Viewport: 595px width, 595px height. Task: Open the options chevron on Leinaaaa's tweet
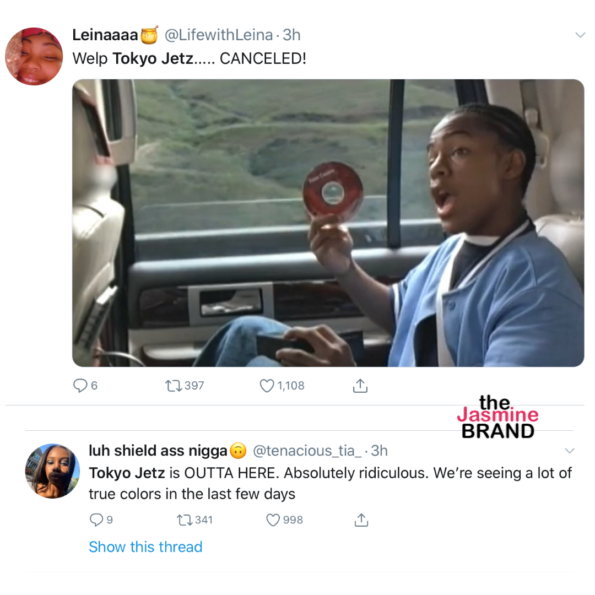tap(580, 35)
